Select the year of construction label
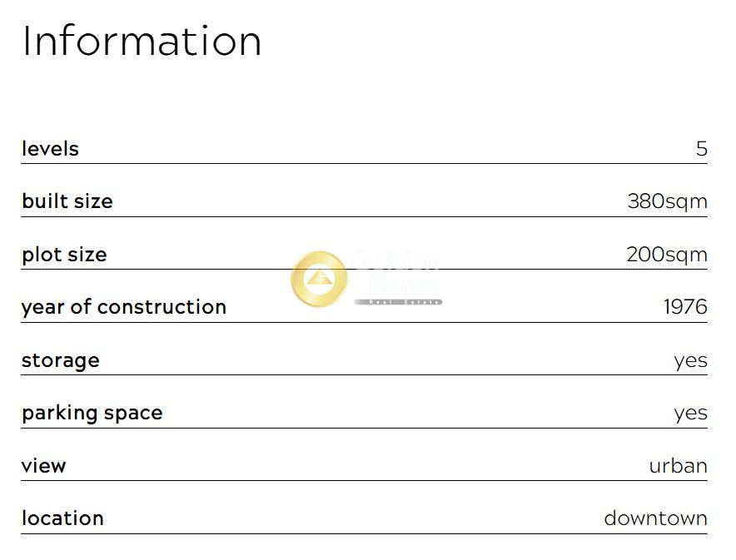This screenshot has height=560, width=736. click(x=124, y=307)
